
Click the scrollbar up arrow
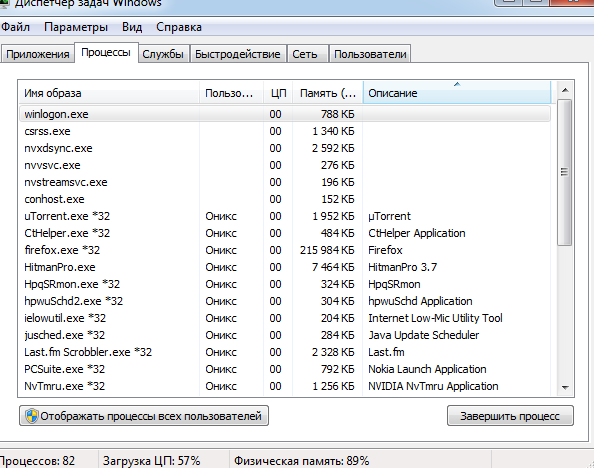(x=565, y=90)
